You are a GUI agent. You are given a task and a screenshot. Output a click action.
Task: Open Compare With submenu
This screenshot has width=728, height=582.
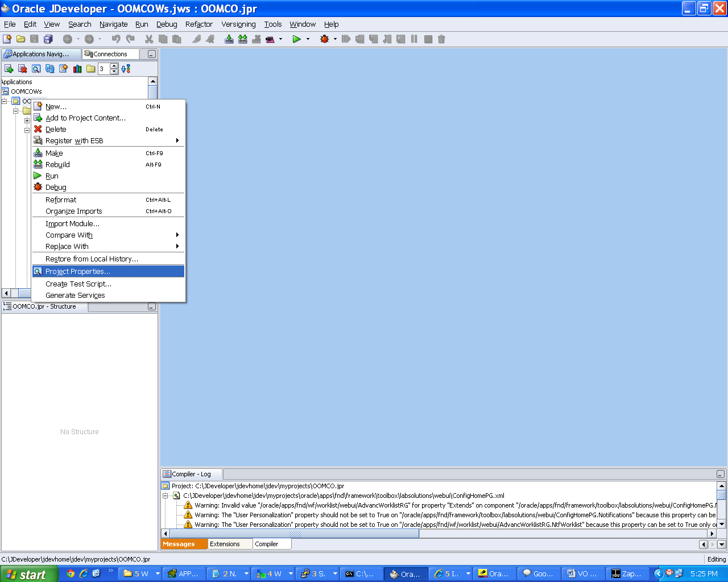pyautogui.click(x=109, y=235)
